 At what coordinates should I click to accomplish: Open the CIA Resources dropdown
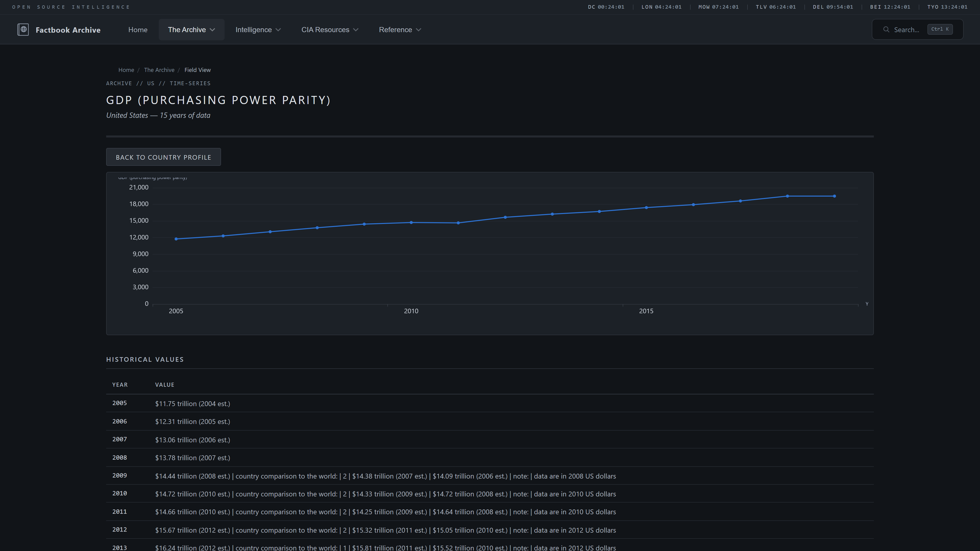click(x=329, y=29)
